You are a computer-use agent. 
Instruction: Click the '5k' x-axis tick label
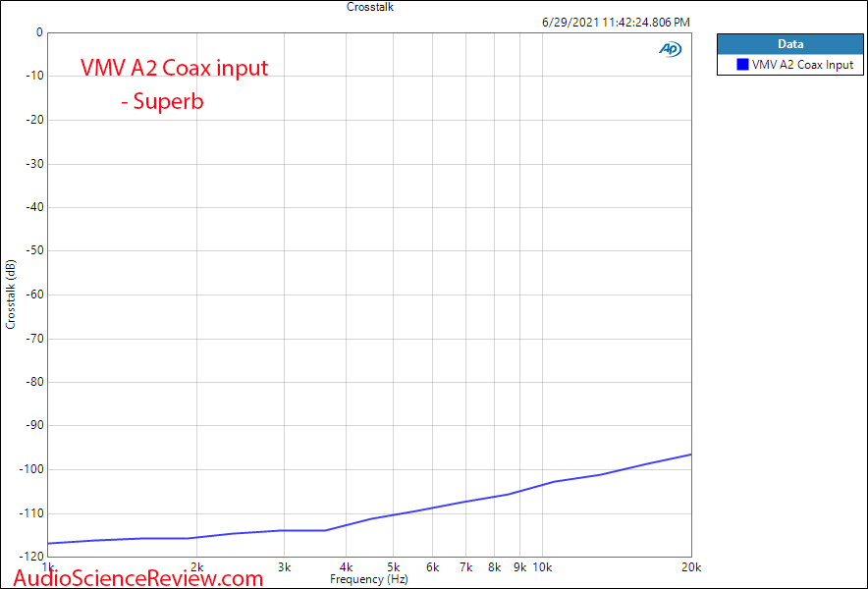(394, 567)
